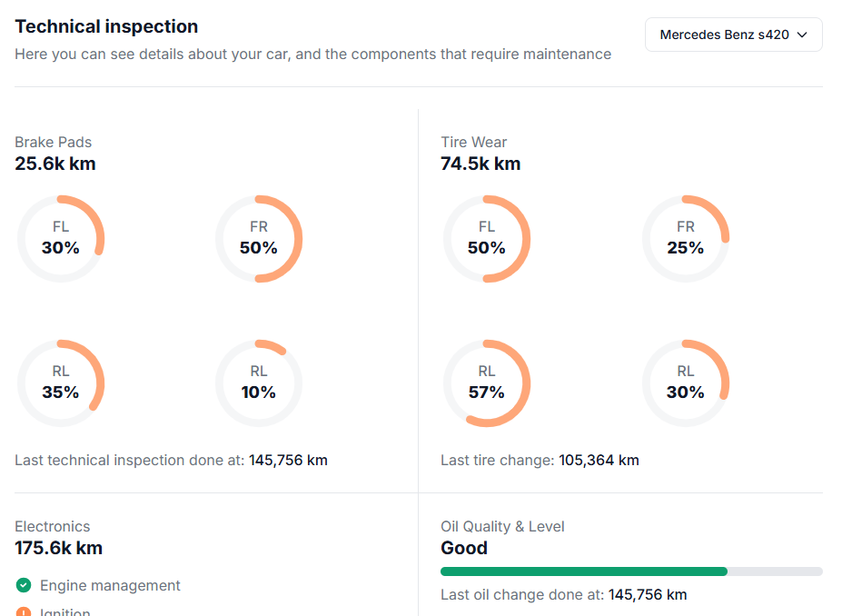Select the FL tire wear gauge
The height and width of the screenshot is (616, 842).
[487, 238]
